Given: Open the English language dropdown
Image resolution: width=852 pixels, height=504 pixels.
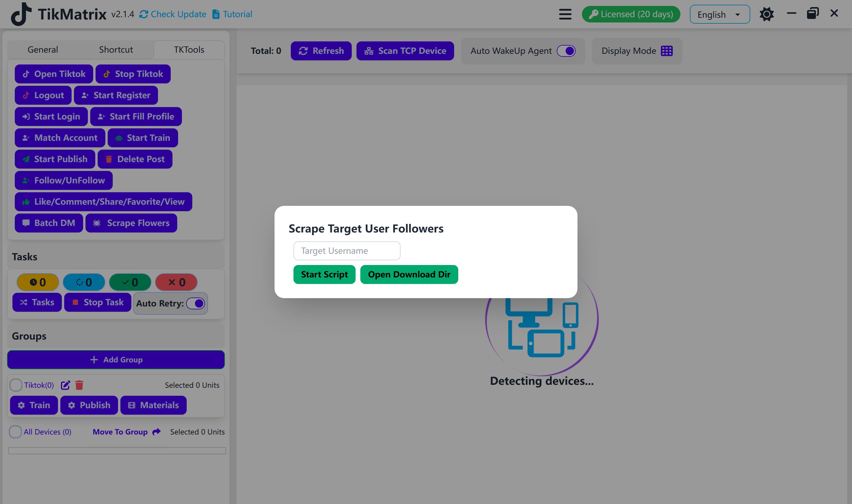Looking at the screenshot, I should pos(719,14).
